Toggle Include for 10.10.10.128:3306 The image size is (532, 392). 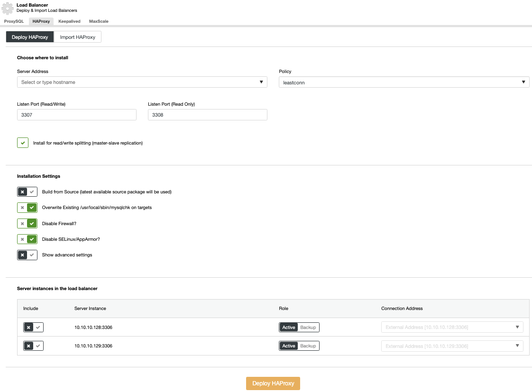click(33, 327)
